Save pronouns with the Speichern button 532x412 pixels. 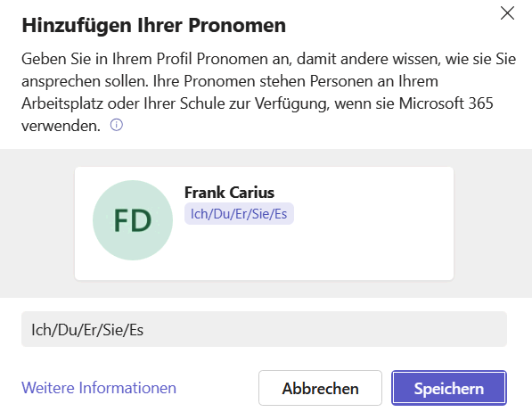(449, 388)
